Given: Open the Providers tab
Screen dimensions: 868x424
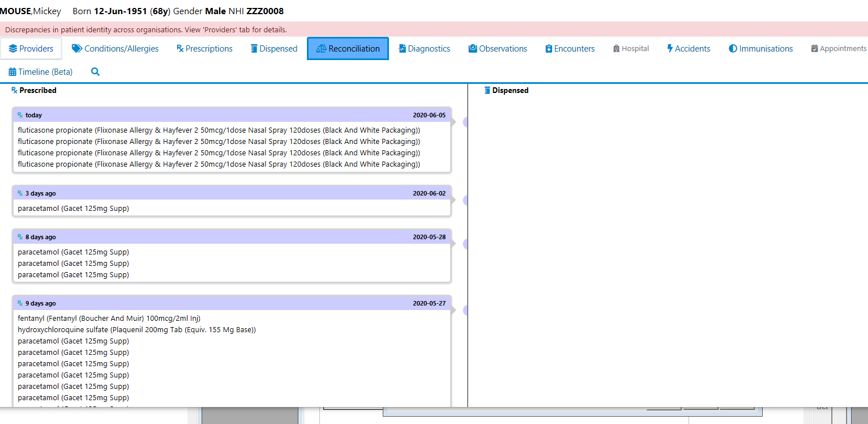Looking at the screenshot, I should (x=31, y=49).
